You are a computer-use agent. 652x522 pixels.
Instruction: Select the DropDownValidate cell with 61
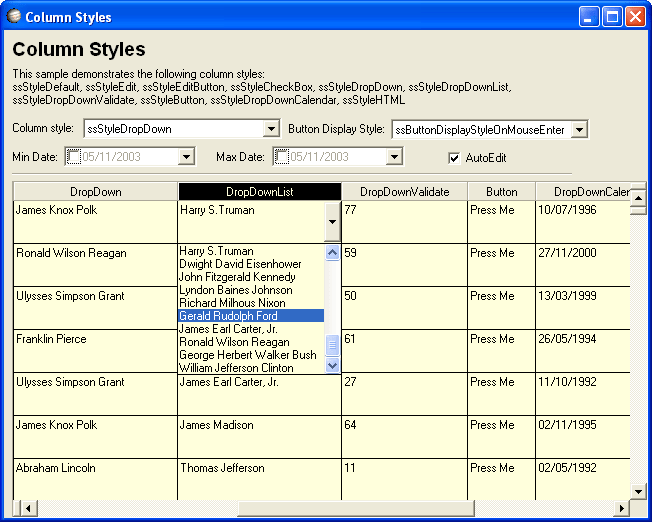[x=405, y=351]
